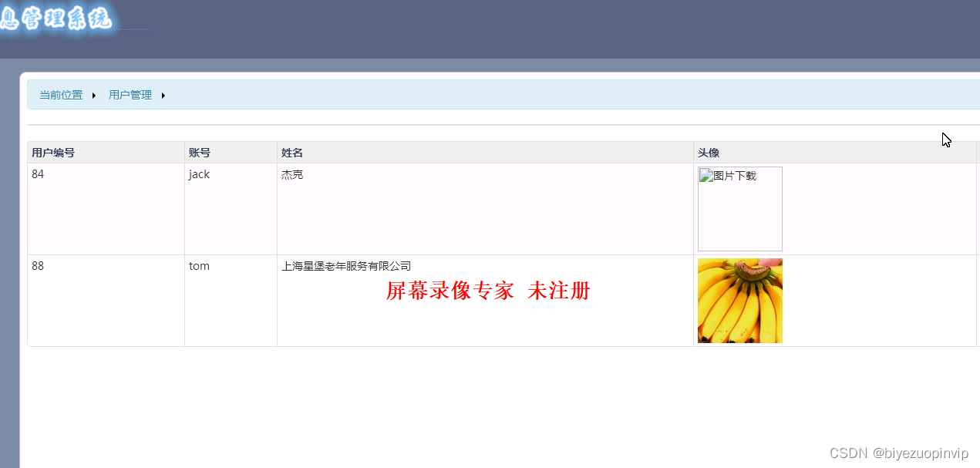Click the tom account cell

click(x=198, y=266)
